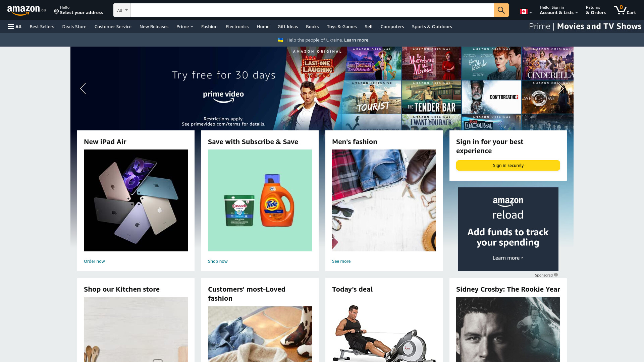
Task: Click in the search text field
Action: [312, 10]
